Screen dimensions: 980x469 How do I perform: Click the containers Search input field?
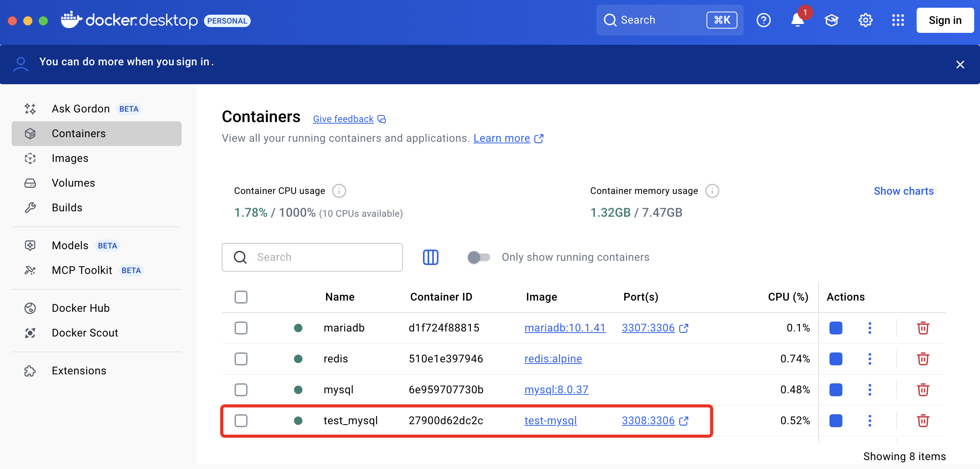324,257
